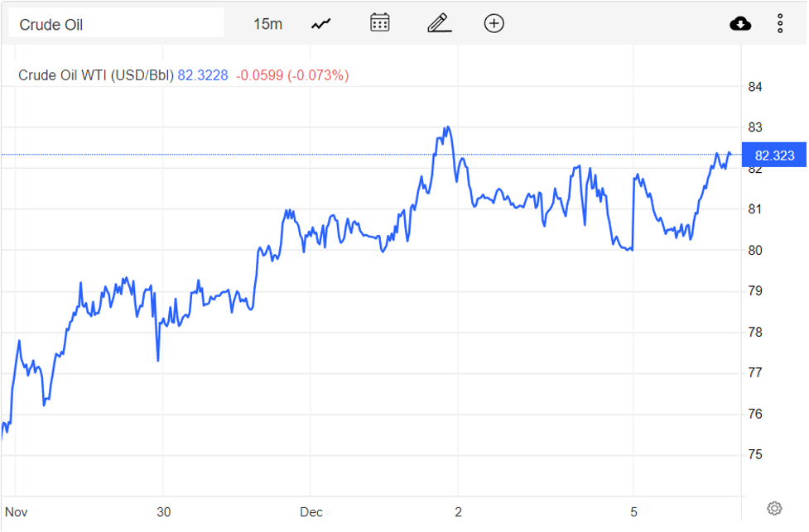
Task: Click the 5 date label on axis
Action: 633,512
